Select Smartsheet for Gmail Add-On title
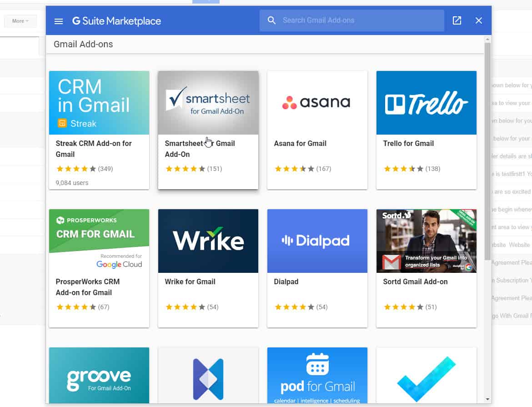The image size is (532, 407). [x=200, y=149]
